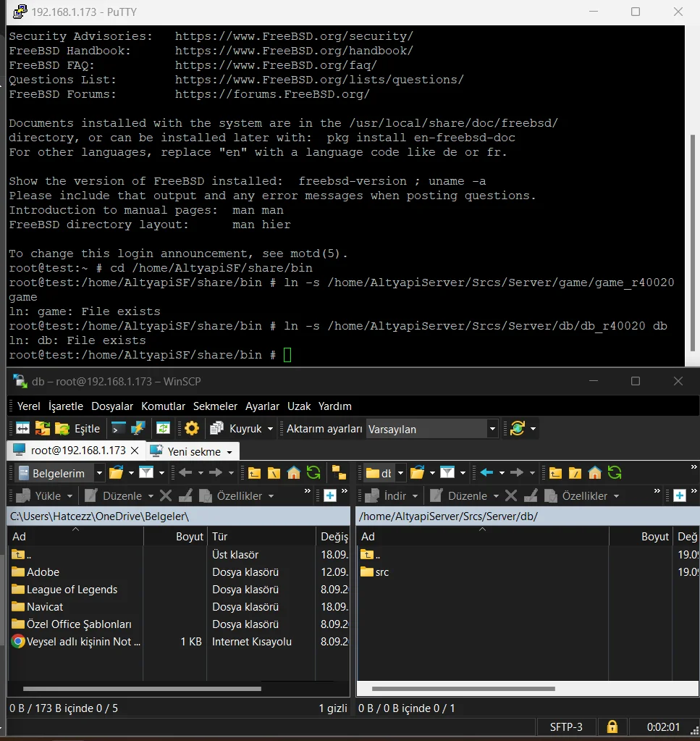Open the Ayarlar menu

[x=262, y=406]
